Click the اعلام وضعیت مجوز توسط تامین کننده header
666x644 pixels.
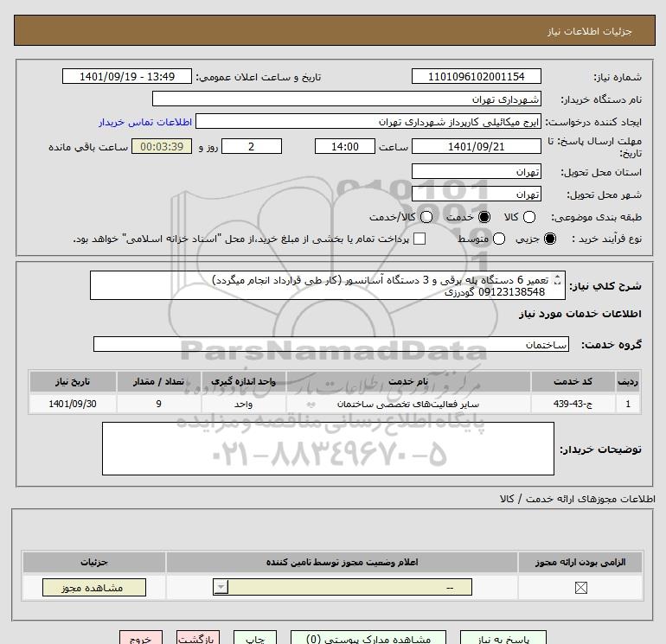(x=342, y=562)
